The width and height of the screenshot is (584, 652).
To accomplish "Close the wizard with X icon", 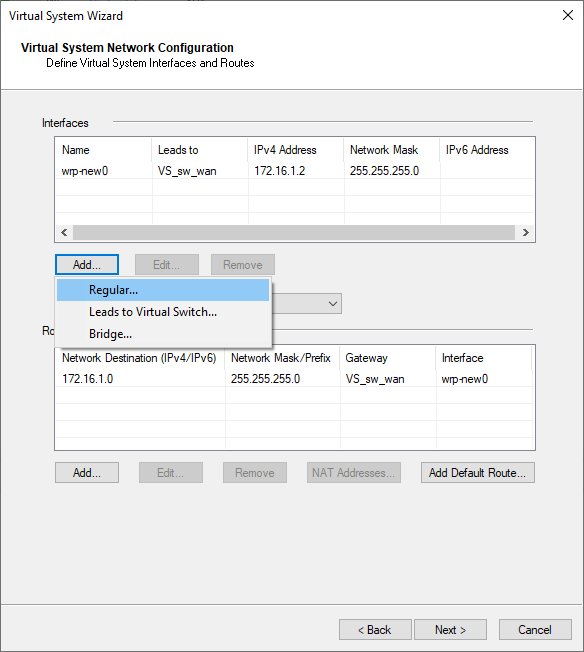I will [568, 15].
